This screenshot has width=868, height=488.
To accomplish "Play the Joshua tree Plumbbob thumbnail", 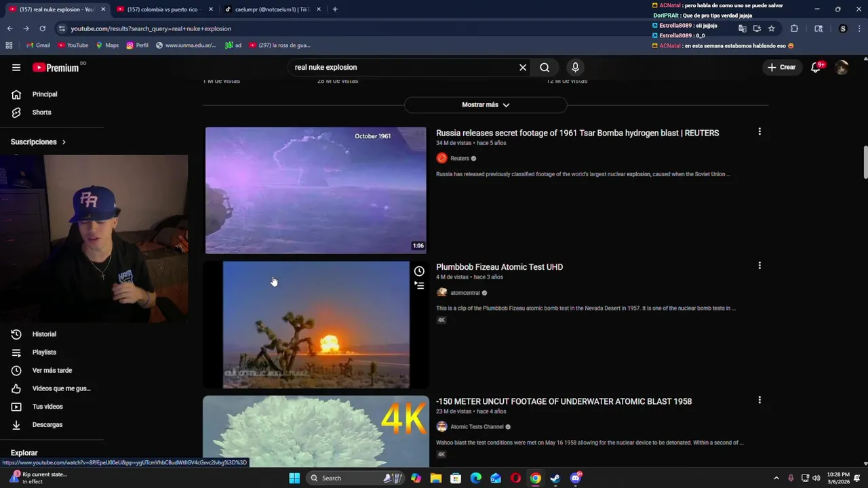I will click(x=316, y=325).
